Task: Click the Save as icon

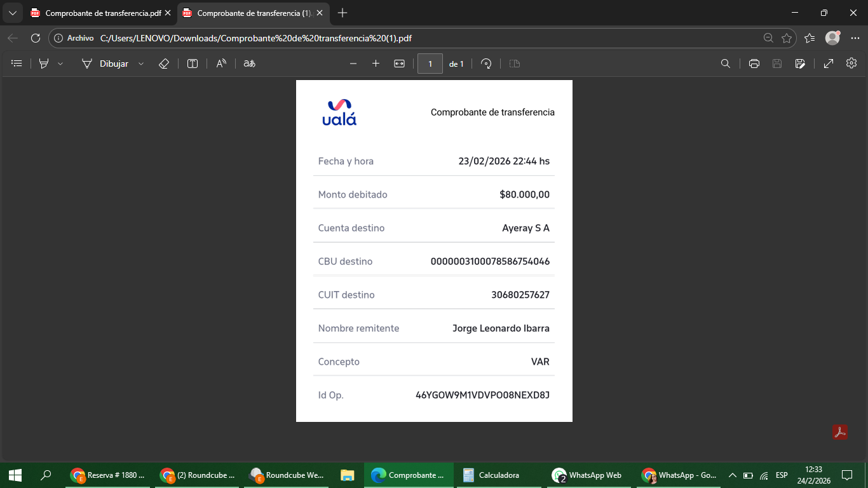Action: pyautogui.click(x=800, y=64)
